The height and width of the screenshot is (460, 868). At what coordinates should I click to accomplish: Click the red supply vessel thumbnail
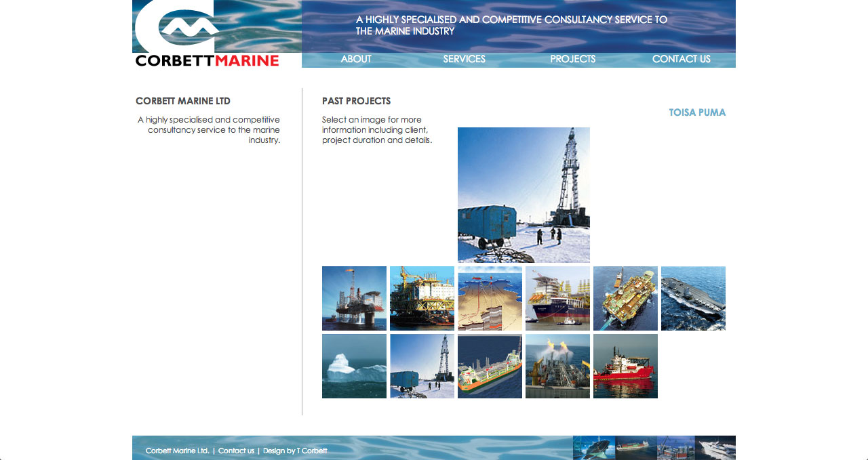625,366
